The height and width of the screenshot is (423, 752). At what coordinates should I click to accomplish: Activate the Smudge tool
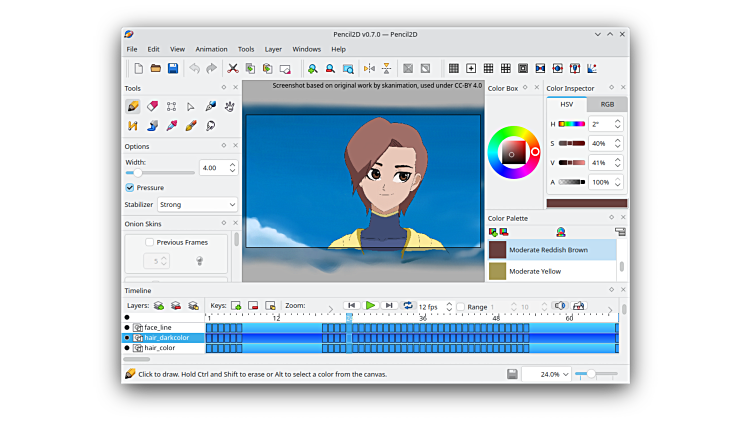pos(210,126)
